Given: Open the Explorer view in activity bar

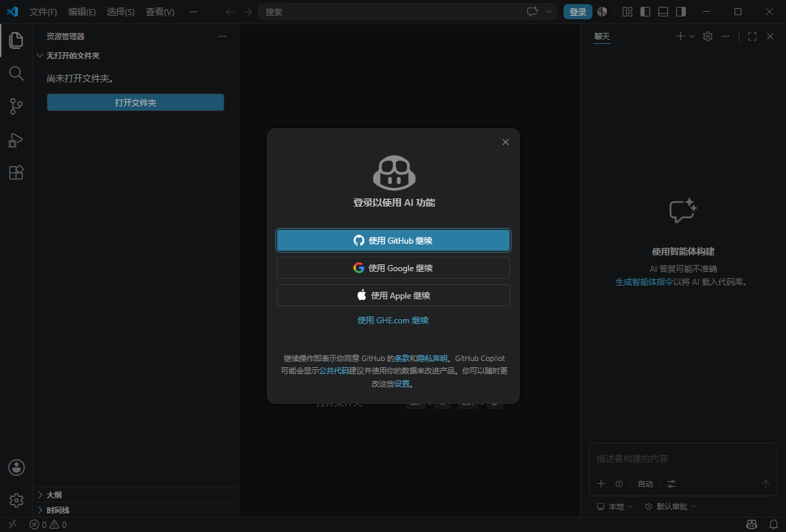Looking at the screenshot, I should tap(16, 41).
